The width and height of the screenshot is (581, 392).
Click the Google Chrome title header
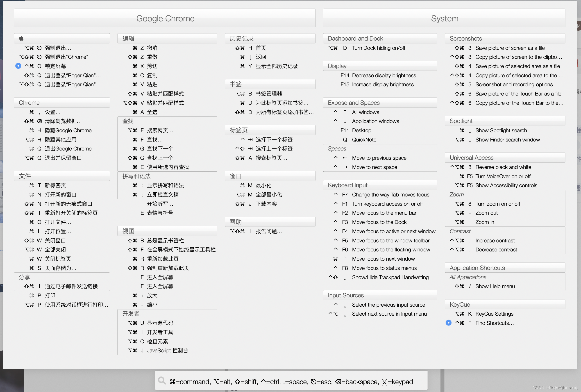(x=165, y=18)
